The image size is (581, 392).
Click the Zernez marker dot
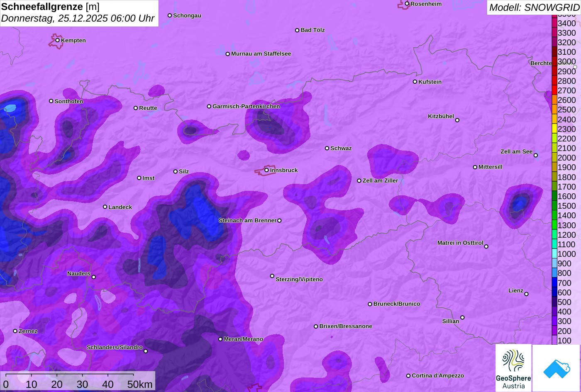[15, 331]
